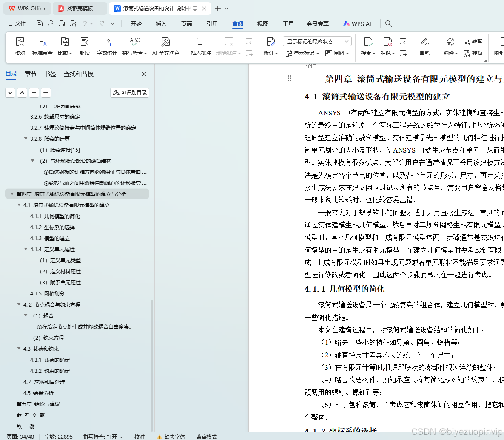The width and height of the screenshot is (504, 440).
Task: Switch to 找稻壳模板 tab
Action: (x=80, y=9)
